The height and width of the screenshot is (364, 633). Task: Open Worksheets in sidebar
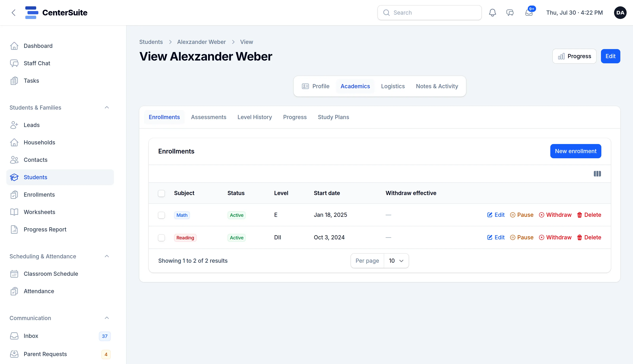(60, 212)
